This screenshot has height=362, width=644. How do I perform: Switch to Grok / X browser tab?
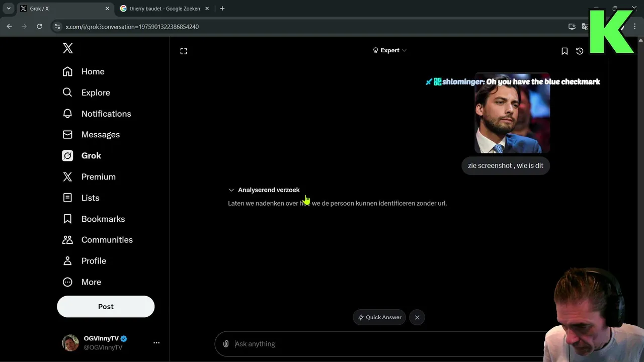(65, 9)
